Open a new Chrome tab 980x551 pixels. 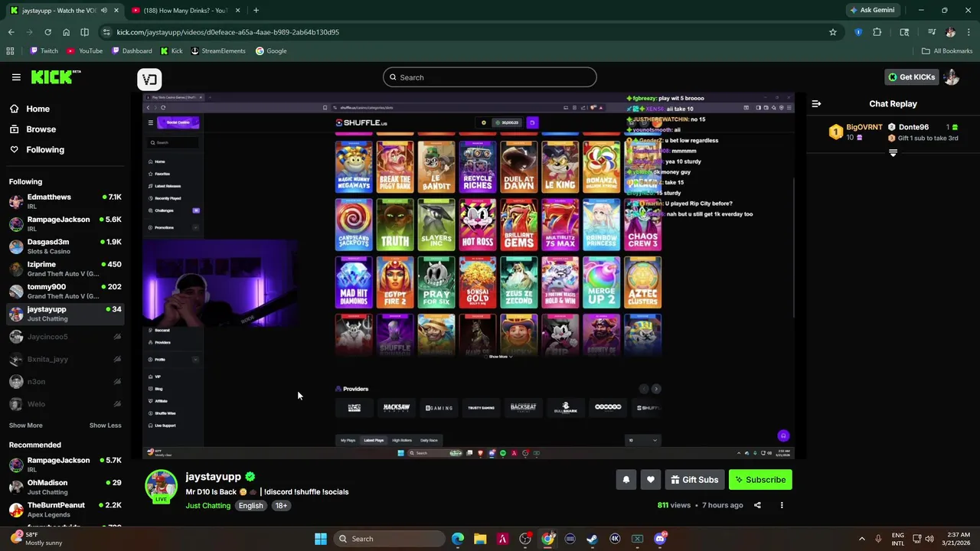click(256, 11)
